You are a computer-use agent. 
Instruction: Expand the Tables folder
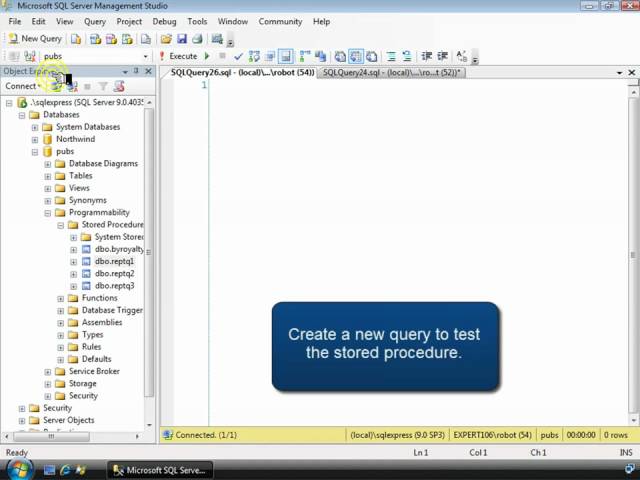coord(48,176)
